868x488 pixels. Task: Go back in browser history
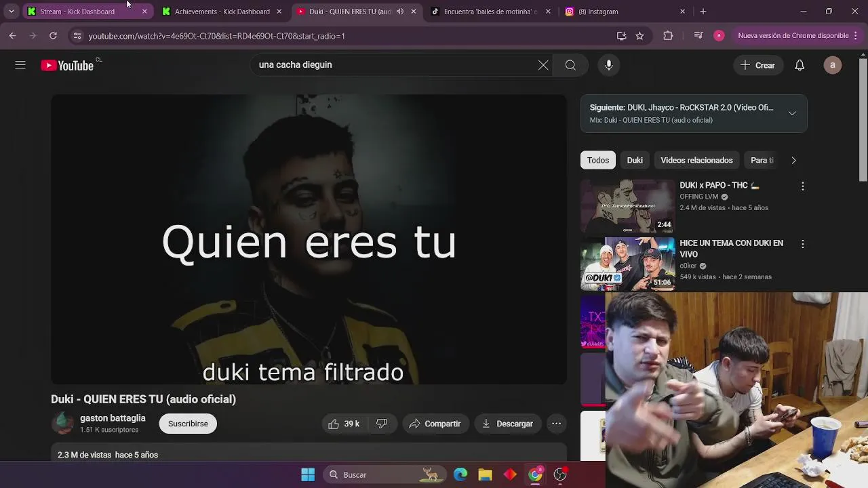click(12, 36)
